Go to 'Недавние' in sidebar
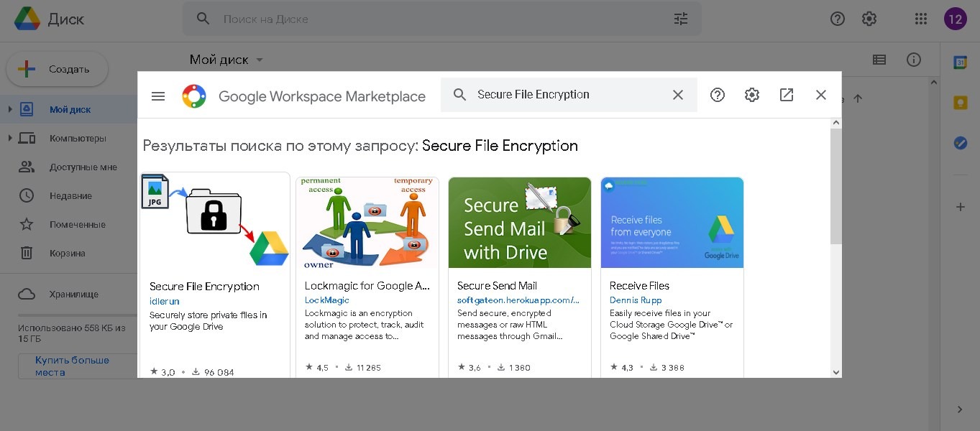 (70, 196)
